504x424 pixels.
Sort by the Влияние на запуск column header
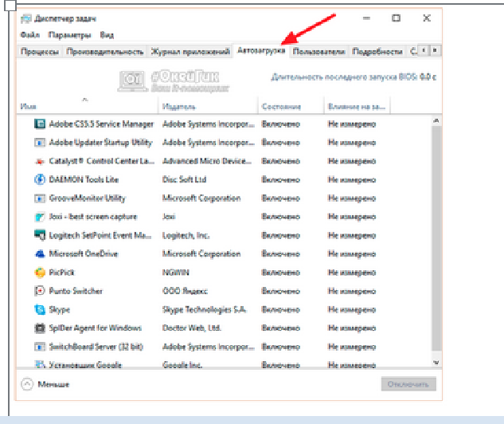pyautogui.click(x=357, y=105)
